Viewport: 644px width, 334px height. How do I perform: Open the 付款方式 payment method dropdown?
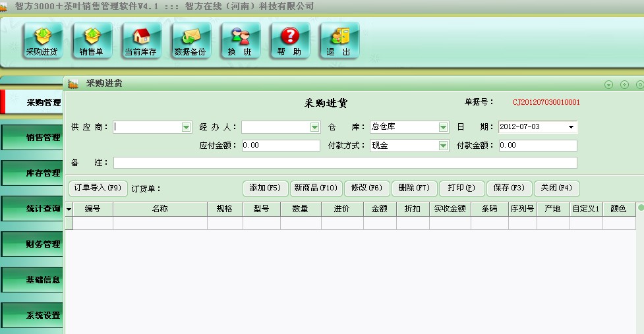tap(443, 146)
